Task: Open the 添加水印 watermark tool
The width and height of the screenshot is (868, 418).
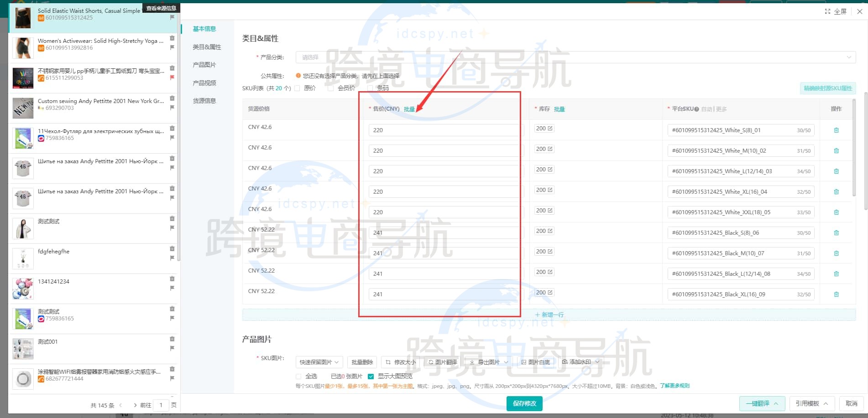Action: [580, 362]
